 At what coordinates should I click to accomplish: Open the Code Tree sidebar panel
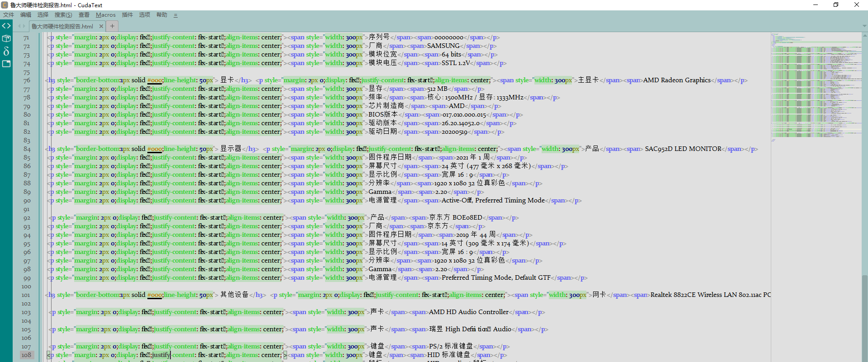click(x=6, y=26)
